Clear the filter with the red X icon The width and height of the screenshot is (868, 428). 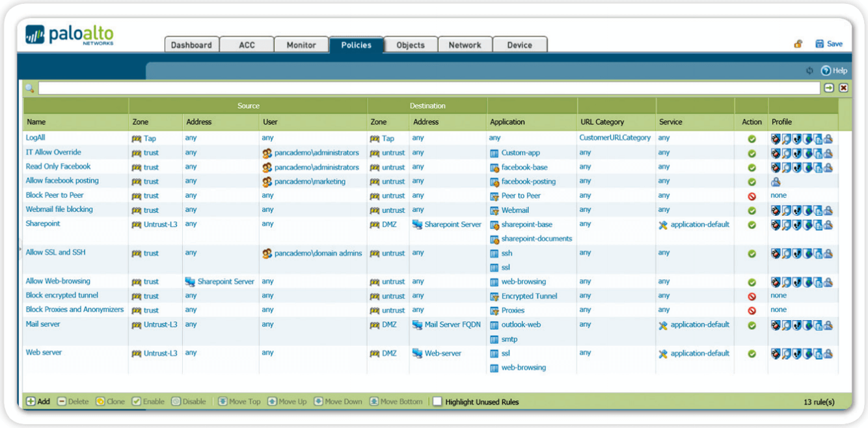click(843, 88)
